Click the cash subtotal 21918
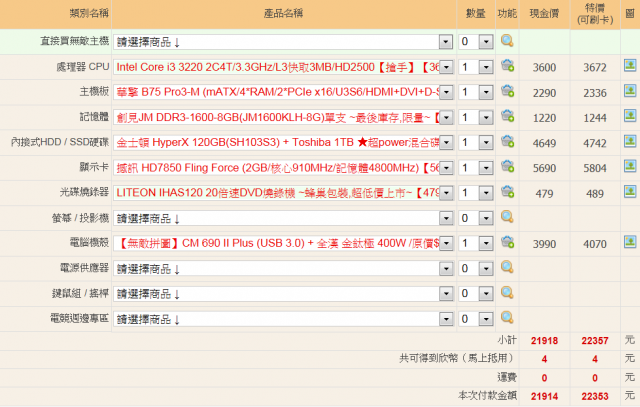The image size is (640, 407). click(544, 340)
